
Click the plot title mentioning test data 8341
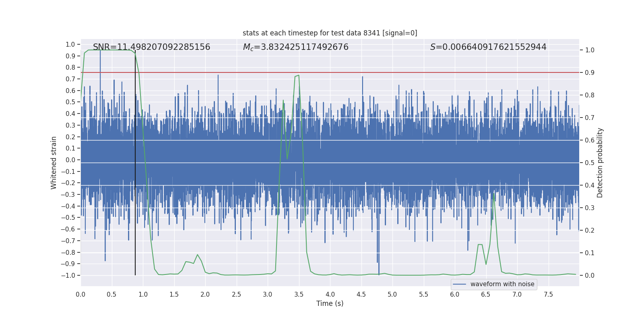pyautogui.click(x=330, y=33)
